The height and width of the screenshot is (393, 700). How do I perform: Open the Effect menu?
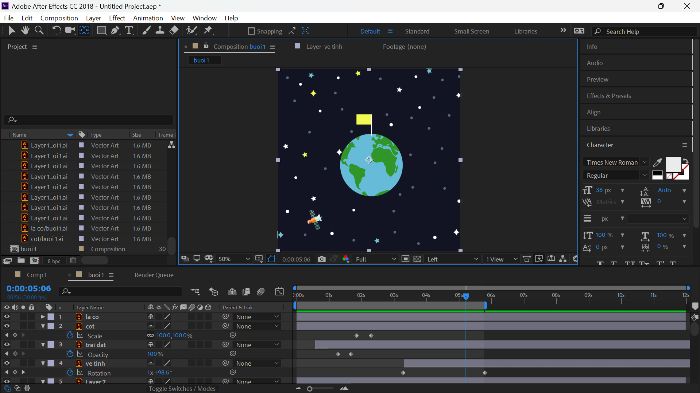coord(117,18)
